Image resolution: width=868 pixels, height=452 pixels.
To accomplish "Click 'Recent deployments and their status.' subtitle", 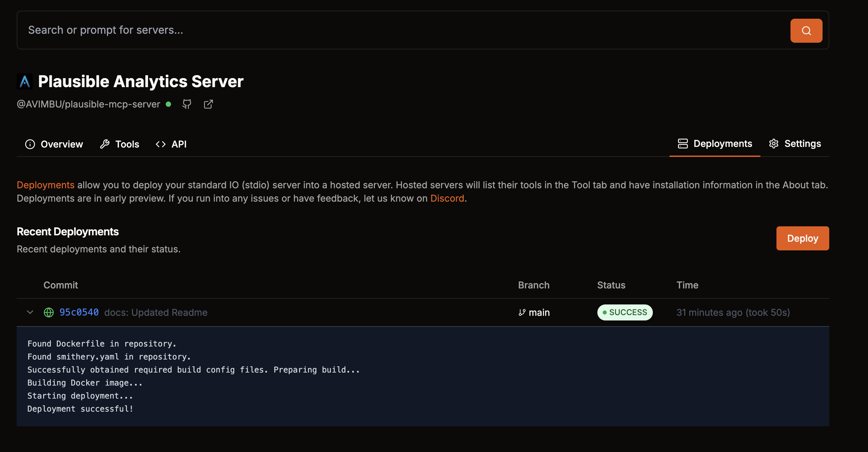I will pyautogui.click(x=99, y=249).
